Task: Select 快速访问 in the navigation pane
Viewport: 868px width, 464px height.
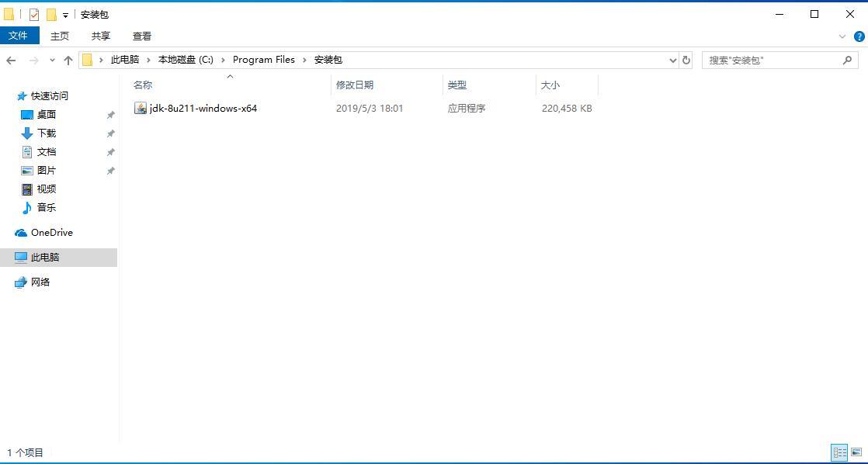Action: point(50,95)
